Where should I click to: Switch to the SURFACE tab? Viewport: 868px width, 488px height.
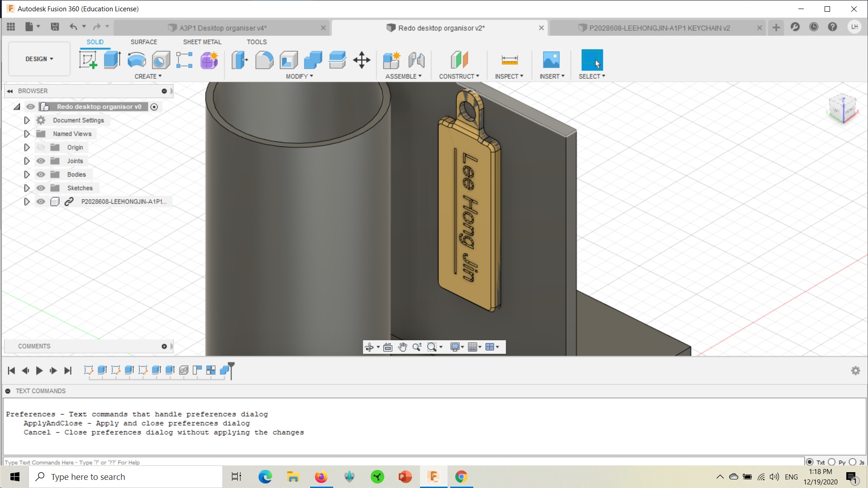coord(144,42)
